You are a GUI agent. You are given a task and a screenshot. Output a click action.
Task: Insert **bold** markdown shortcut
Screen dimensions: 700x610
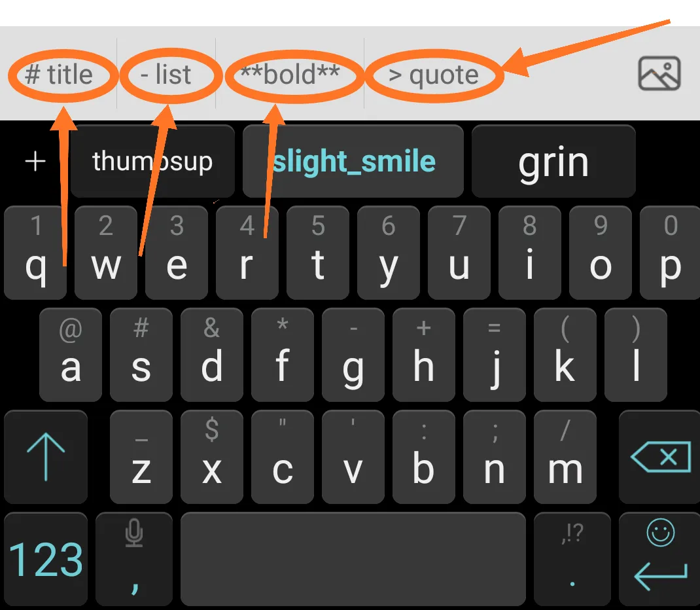pyautogui.click(x=290, y=74)
